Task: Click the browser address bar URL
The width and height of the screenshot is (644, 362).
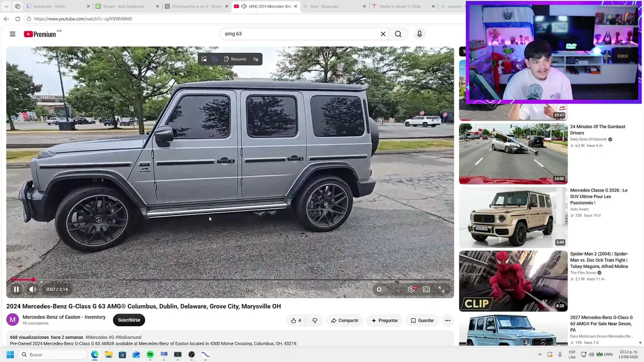Action: [83, 19]
